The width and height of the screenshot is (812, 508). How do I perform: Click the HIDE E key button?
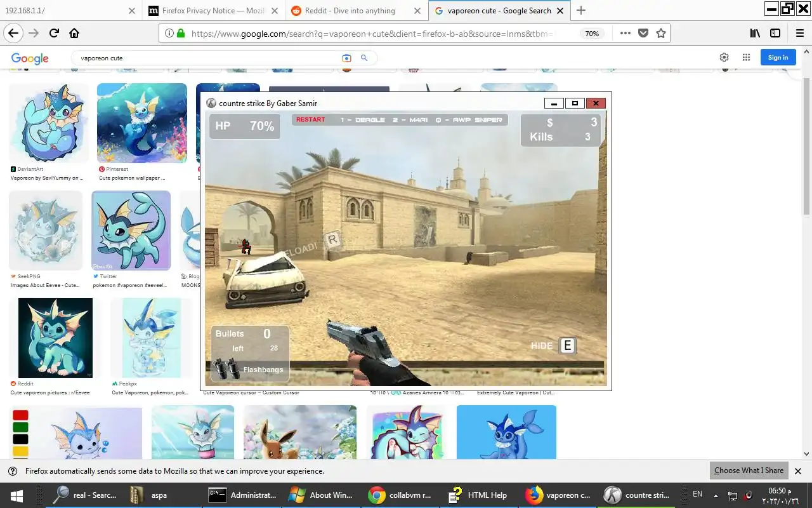tap(567, 345)
